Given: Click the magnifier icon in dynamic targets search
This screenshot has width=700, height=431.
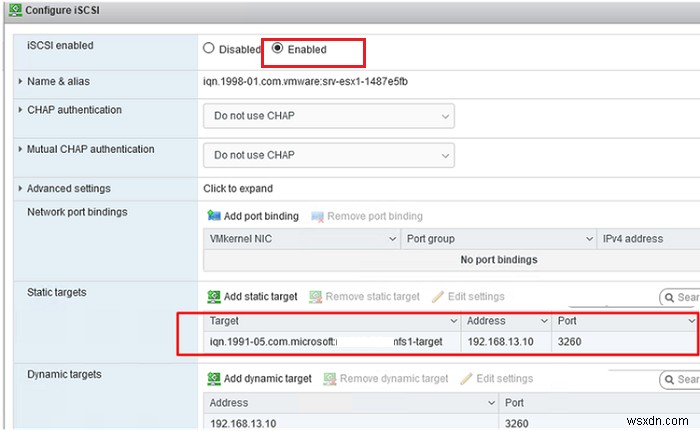Looking at the screenshot, I should tap(669, 380).
